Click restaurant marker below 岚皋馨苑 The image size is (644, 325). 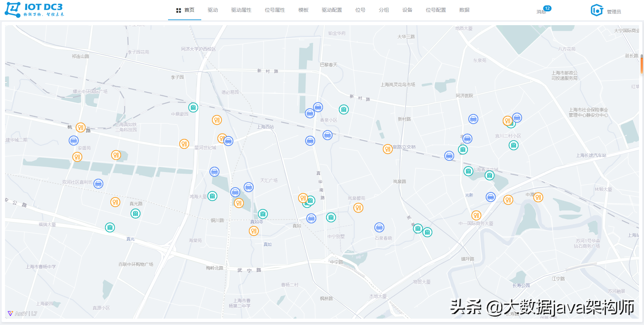coord(359,208)
